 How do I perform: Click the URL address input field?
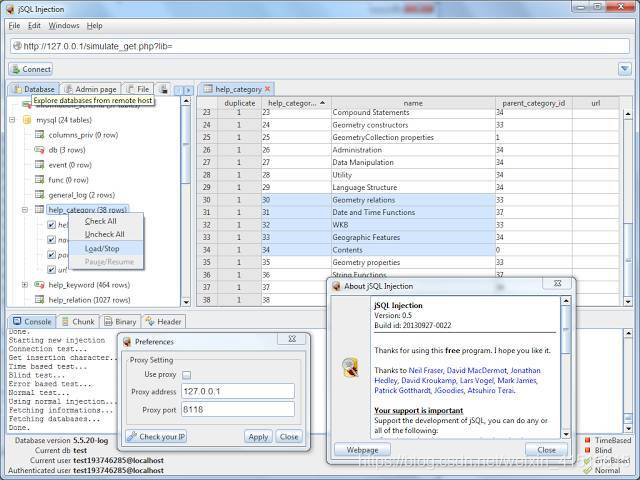point(320,46)
